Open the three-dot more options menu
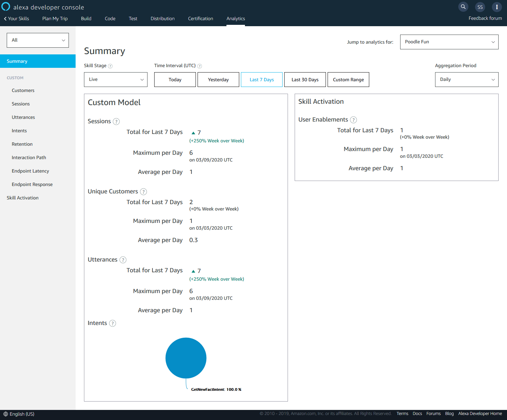The image size is (507, 420). (x=497, y=7)
